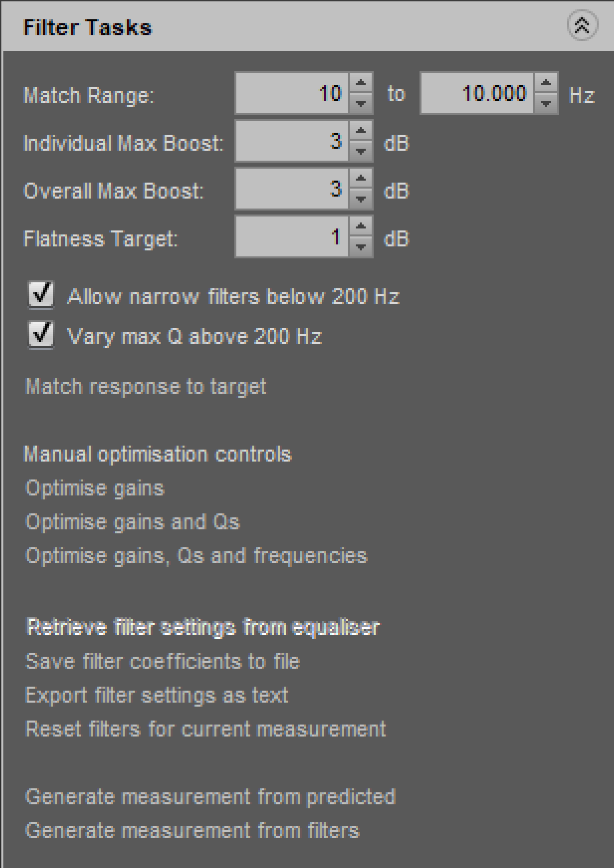Screen dimensions: 614x868
Task: Run Optimise gains, Qs and frequencies
Action: click(196, 555)
